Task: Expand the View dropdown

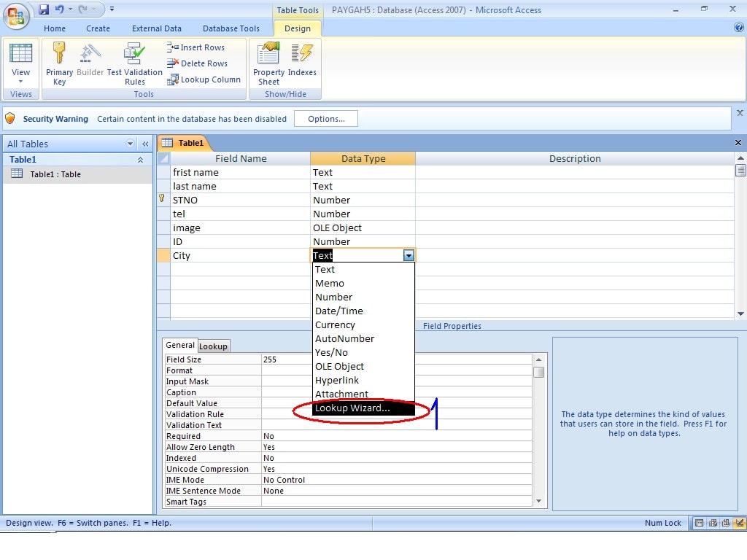Action: point(20,81)
